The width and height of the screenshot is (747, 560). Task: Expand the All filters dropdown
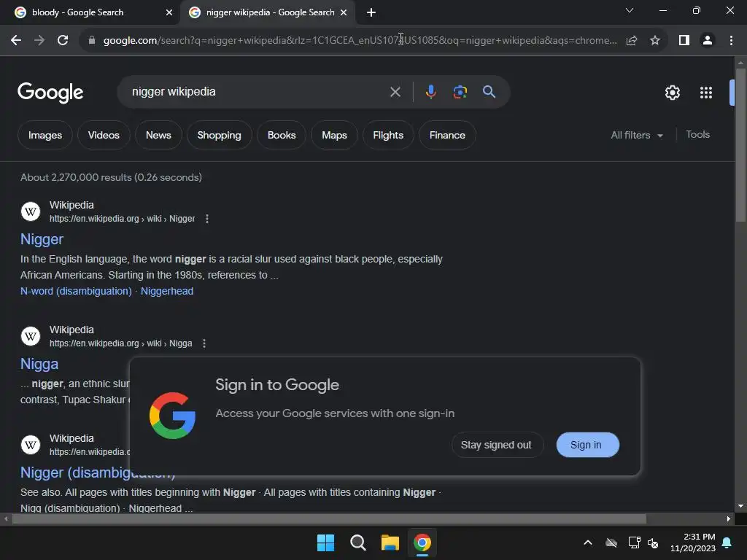click(637, 135)
